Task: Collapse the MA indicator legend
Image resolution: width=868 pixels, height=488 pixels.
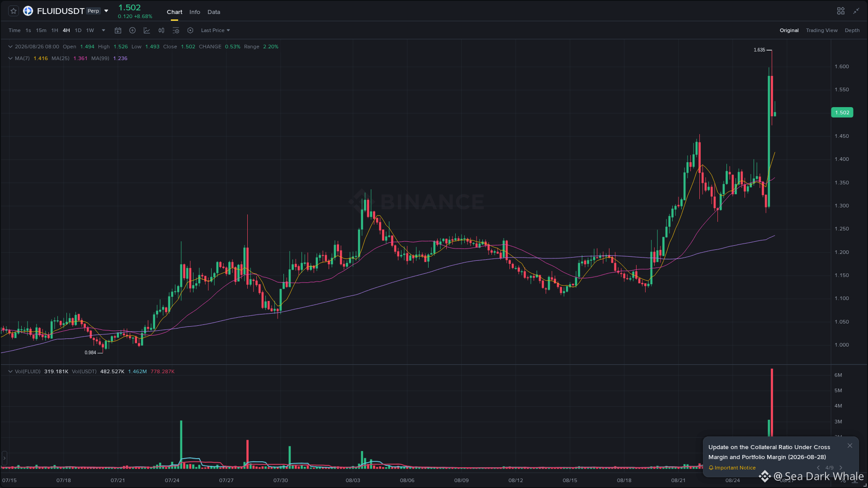Action: click(10, 58)
